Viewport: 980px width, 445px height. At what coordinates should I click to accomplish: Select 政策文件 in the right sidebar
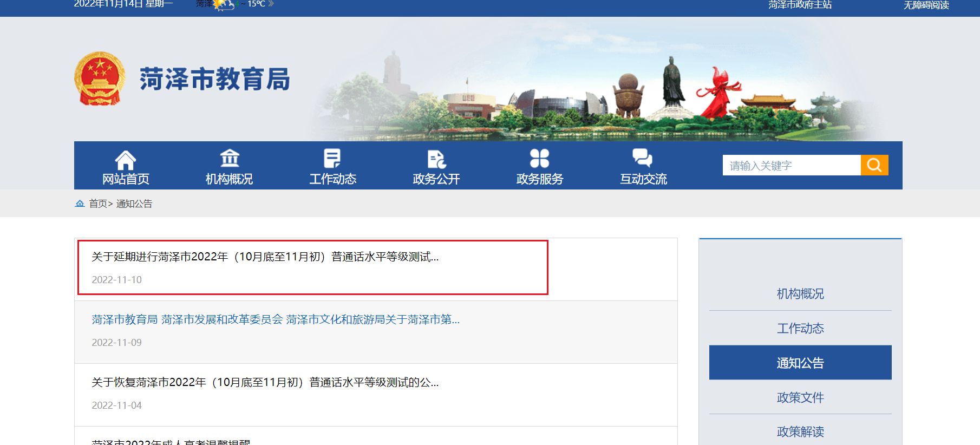tap(800, 397)
